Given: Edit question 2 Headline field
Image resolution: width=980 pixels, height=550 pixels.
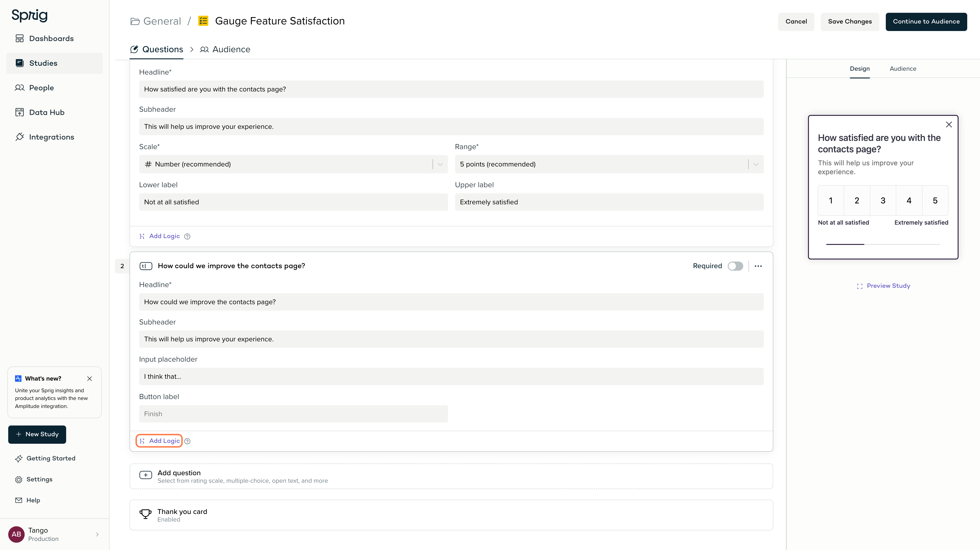Looking at the screenshot, I should (451, 302).
